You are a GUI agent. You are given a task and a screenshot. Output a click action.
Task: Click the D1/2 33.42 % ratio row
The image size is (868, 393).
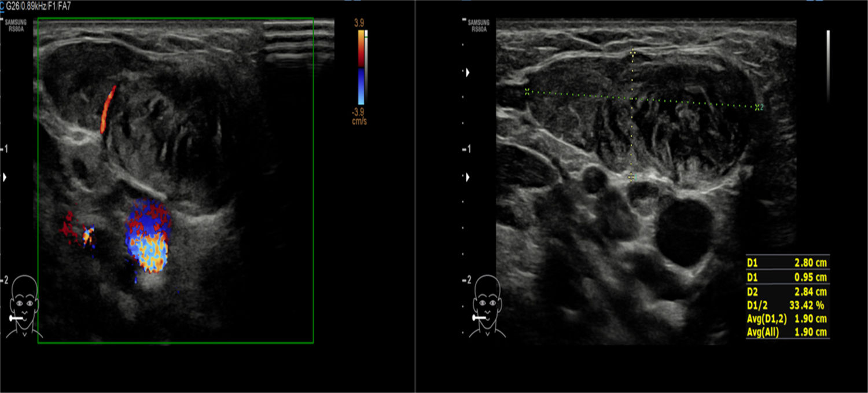[x=788, y=305]
